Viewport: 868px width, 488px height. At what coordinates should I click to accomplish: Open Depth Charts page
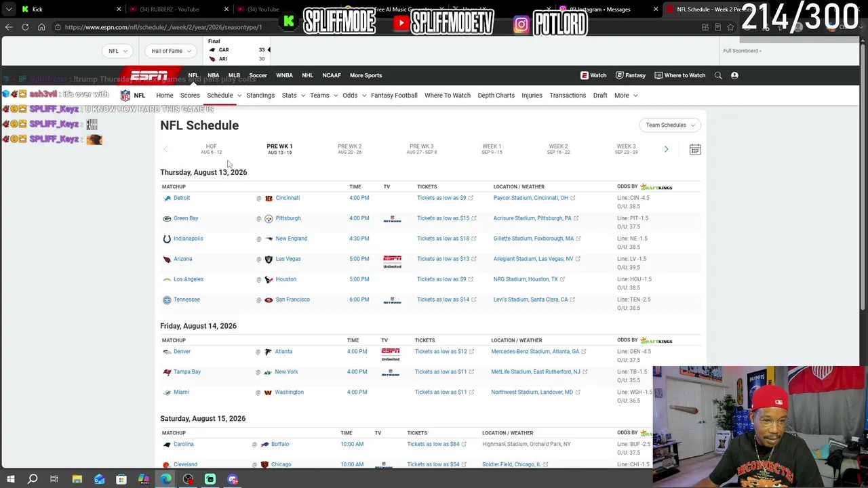[x=496, y=96]
